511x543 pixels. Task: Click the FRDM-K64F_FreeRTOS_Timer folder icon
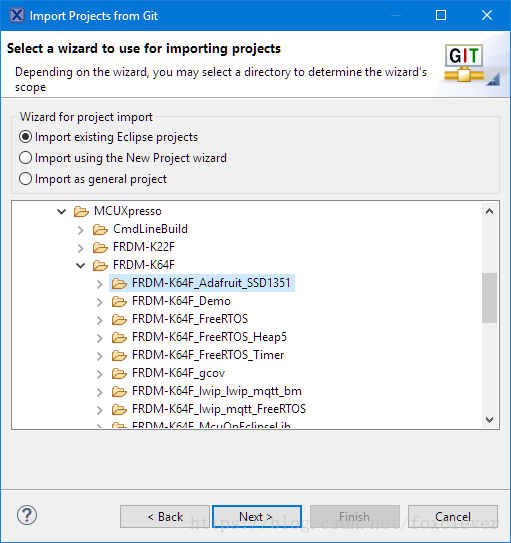[x=119, y=355]
